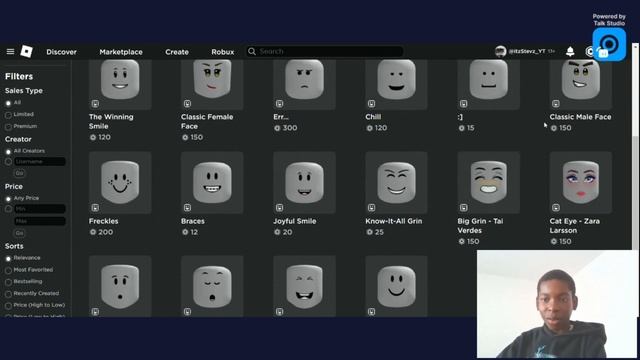
Task: Open The Winning Smile item link
Action: [111, 122]
